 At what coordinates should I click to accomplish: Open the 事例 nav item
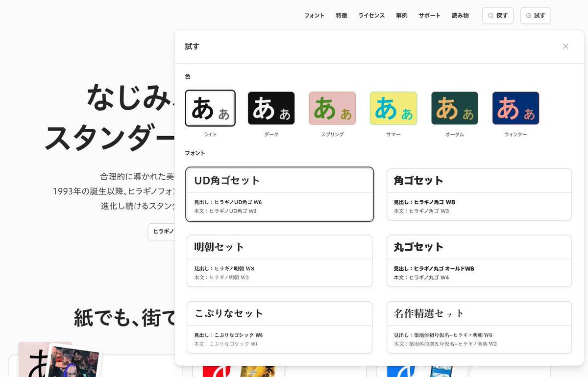[x=402, y=16]
